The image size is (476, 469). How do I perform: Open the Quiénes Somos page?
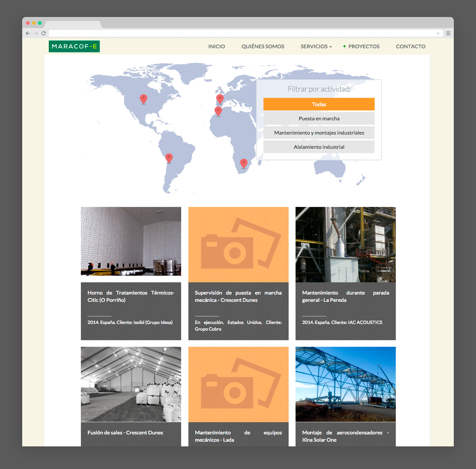263,46
